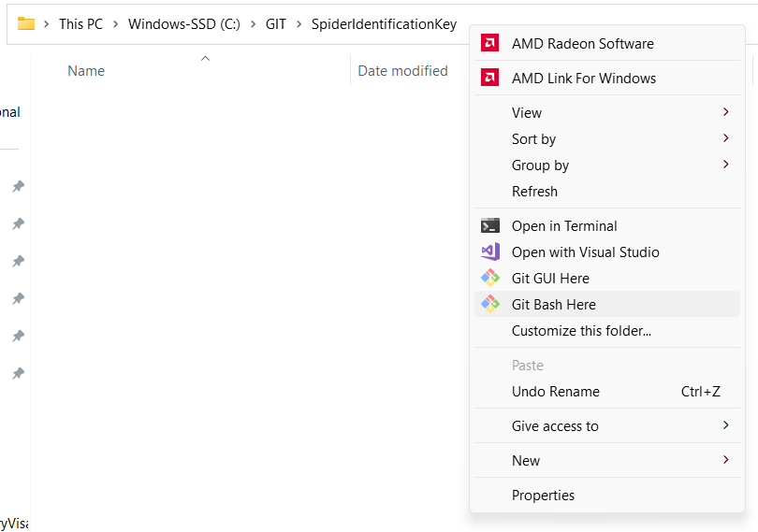This screenshot has height=532, width=758.
Task: Click the Git GUI Here diamond icon
Action: (489, 278)
